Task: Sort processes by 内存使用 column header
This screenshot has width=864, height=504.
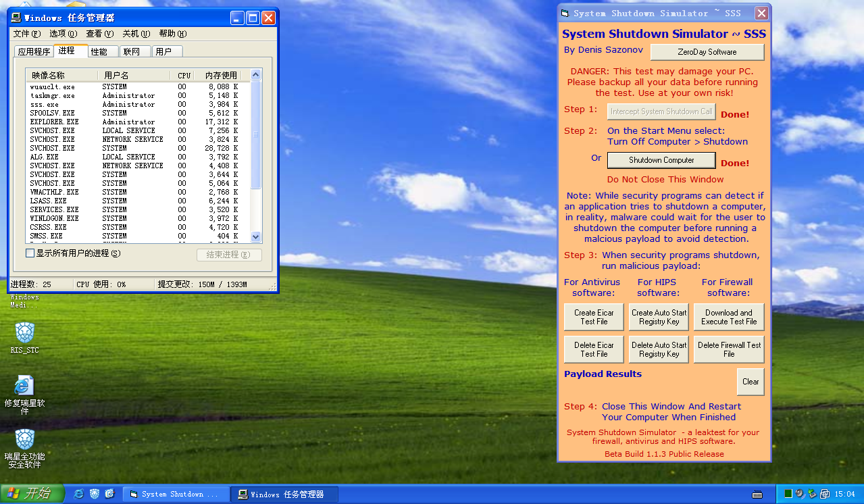Action: pyautogui.click(x=221, y=75)
